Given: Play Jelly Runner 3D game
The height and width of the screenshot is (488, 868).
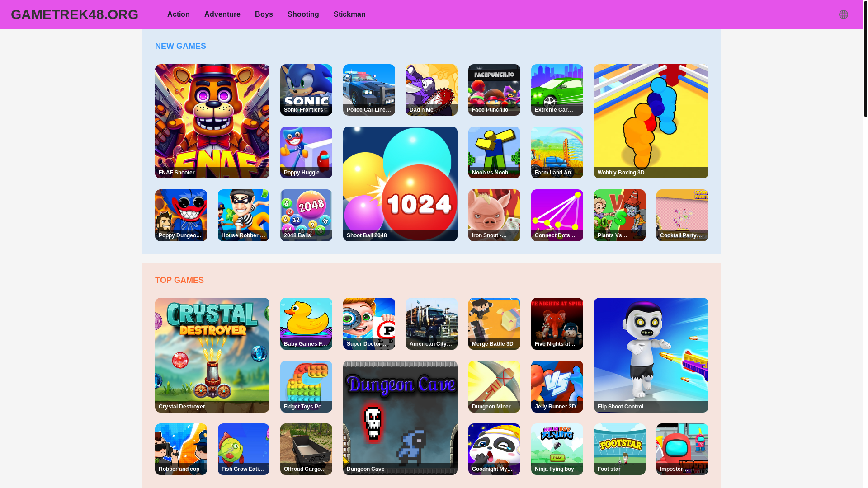Looking at the screenshot, I should coord(557,386).
